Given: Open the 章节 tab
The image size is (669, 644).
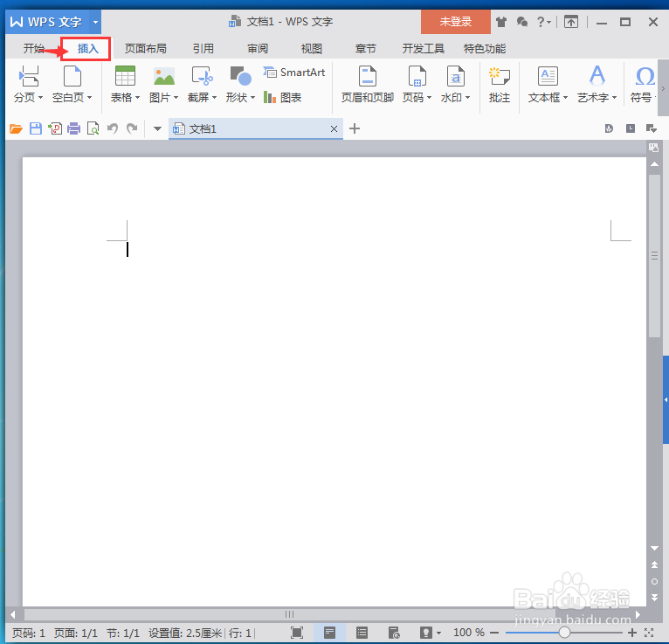Looking at the screenshot, I should click(x=366, y=49).
